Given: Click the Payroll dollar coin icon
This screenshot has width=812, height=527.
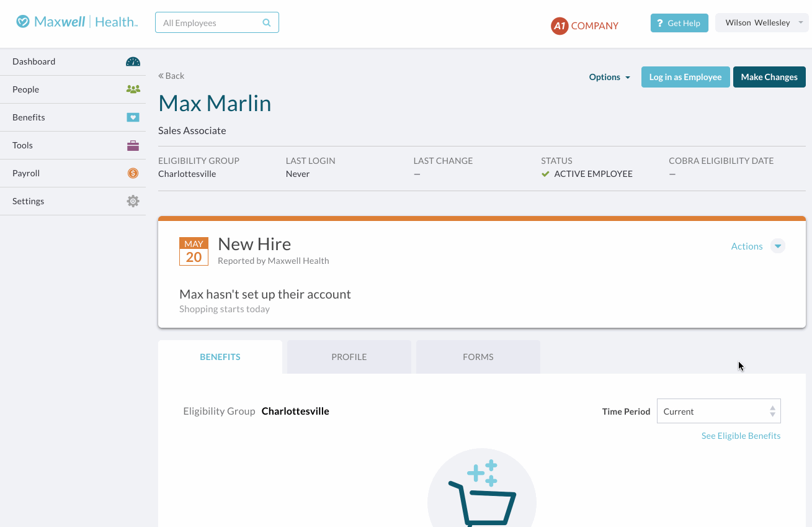Looking at the screenshot, I should pyautogui.click(x=133, y=173).
